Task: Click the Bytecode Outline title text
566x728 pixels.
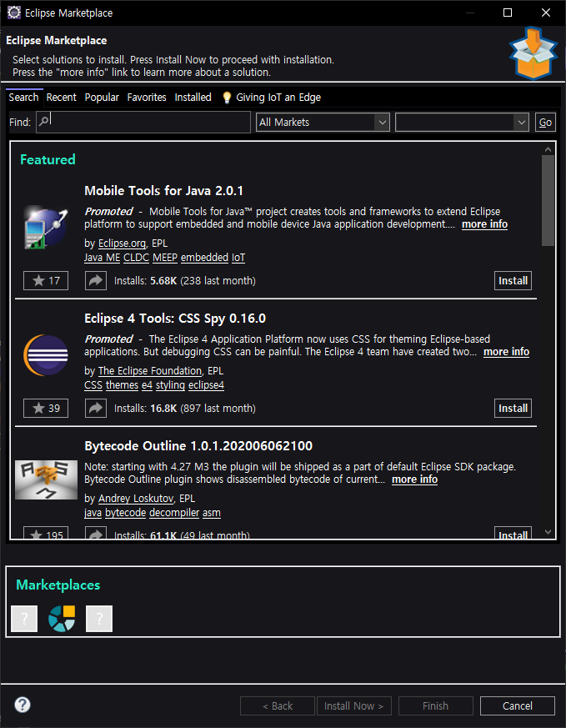Action: click(x=198, y=446)
